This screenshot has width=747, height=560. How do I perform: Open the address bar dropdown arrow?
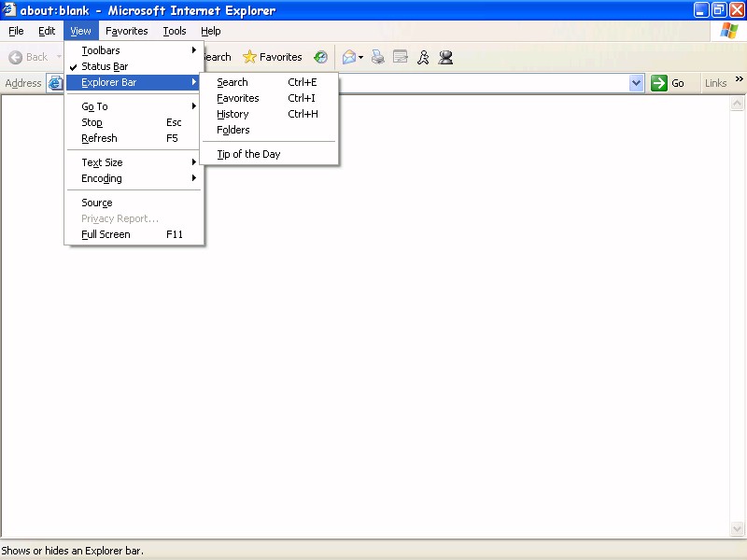[x=637, y=83]
